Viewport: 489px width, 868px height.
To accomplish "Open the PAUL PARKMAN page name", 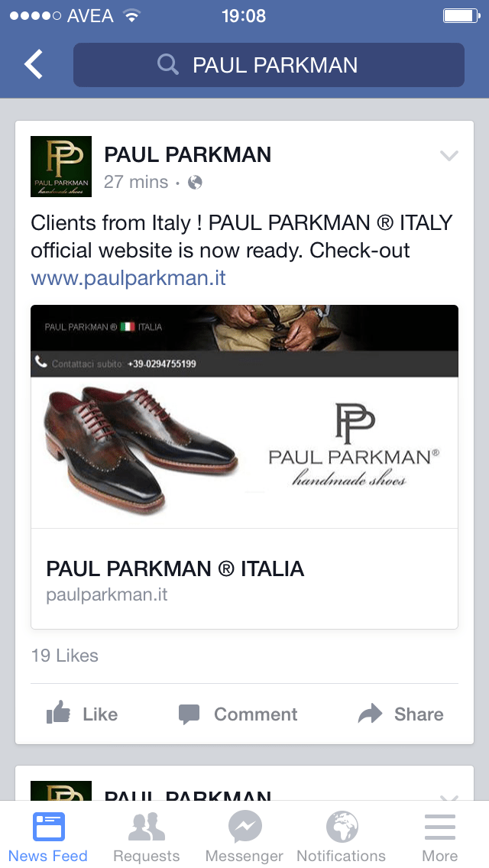I will (x=188, y=154).
